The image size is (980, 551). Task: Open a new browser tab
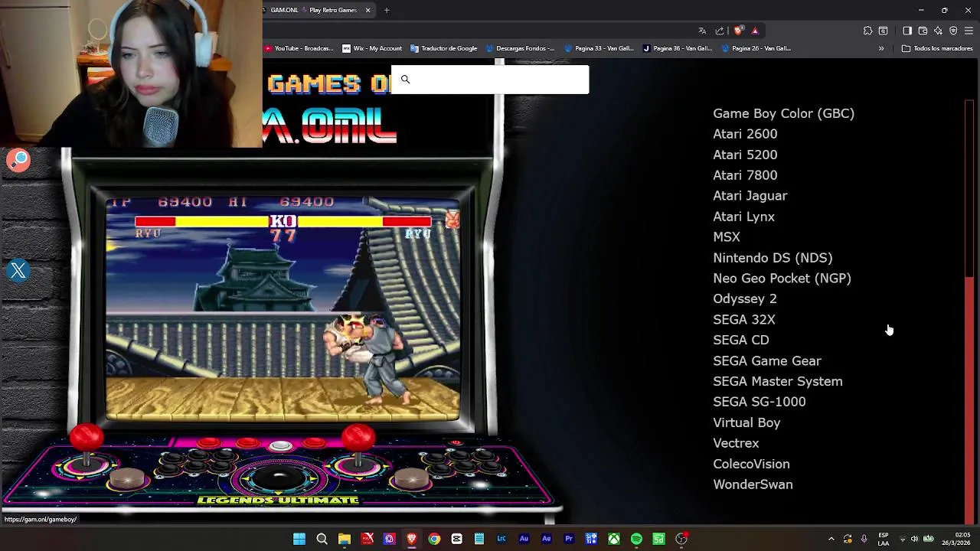[x=387, y=10]
